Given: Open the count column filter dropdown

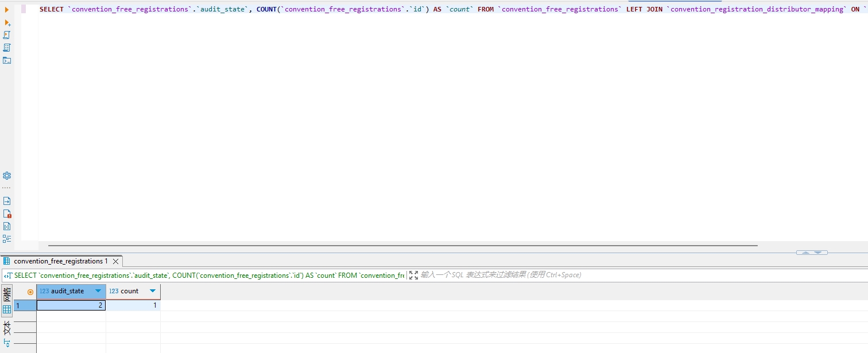Looking at the screenshot, I should click(x=153, y=291).
